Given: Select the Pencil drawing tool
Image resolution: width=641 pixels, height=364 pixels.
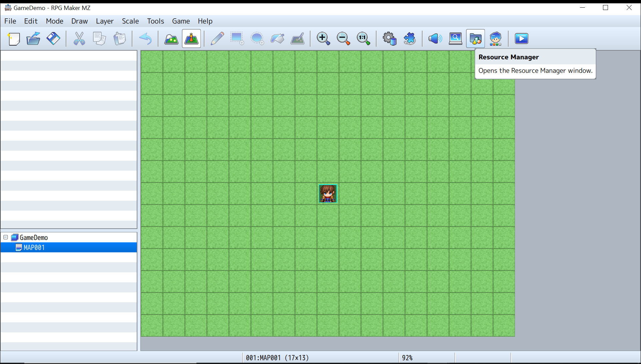Looking at the screenshot, I should coord(217,38).
